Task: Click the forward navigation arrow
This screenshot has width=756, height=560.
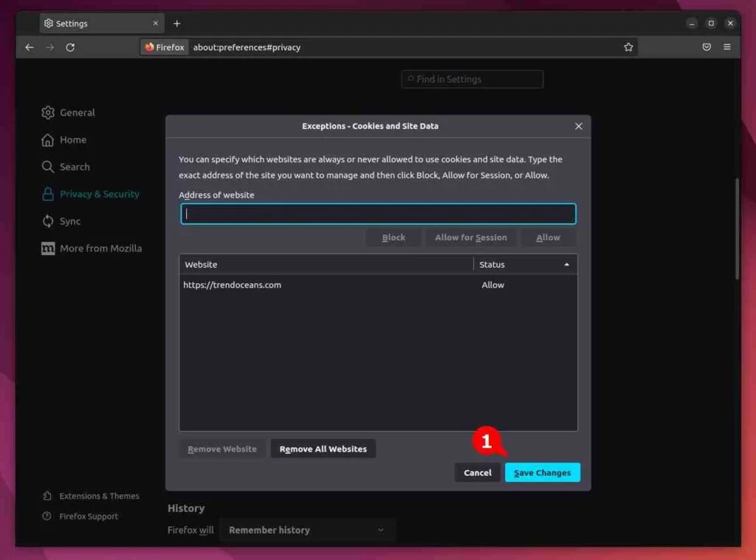Action: (49, 47)
